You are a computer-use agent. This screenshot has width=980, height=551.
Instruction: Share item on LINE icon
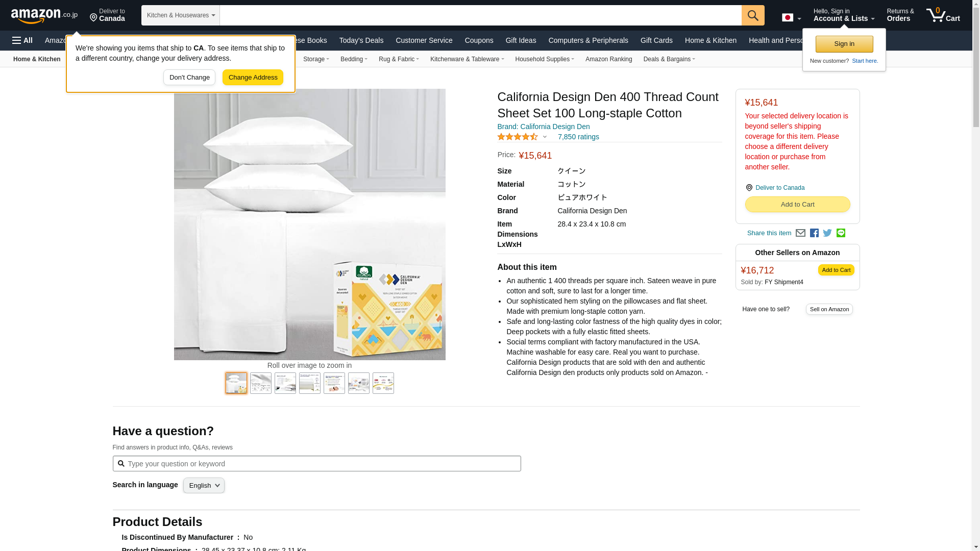[x=841, y=233]
